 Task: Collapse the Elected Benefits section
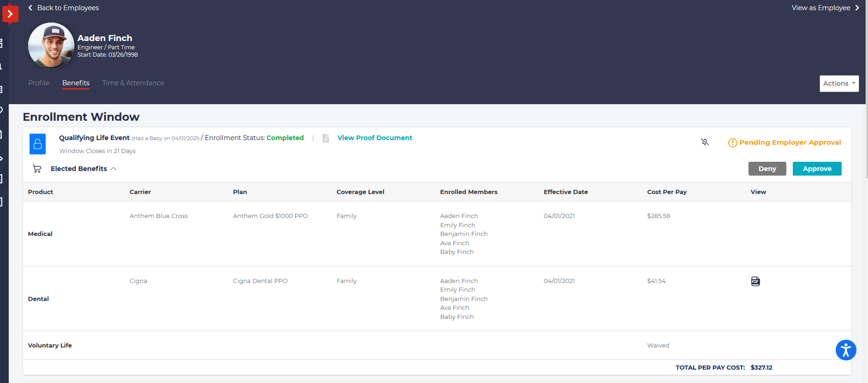(114, 169)
